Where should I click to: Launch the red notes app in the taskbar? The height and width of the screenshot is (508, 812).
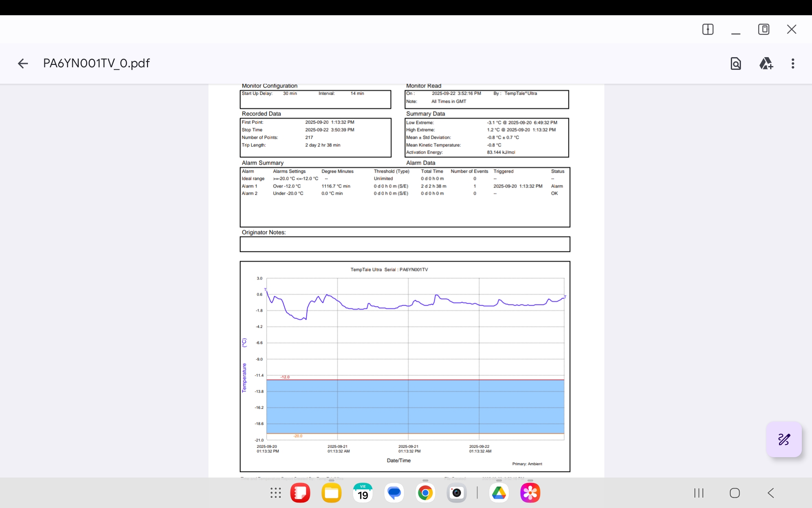coord(300,493)
